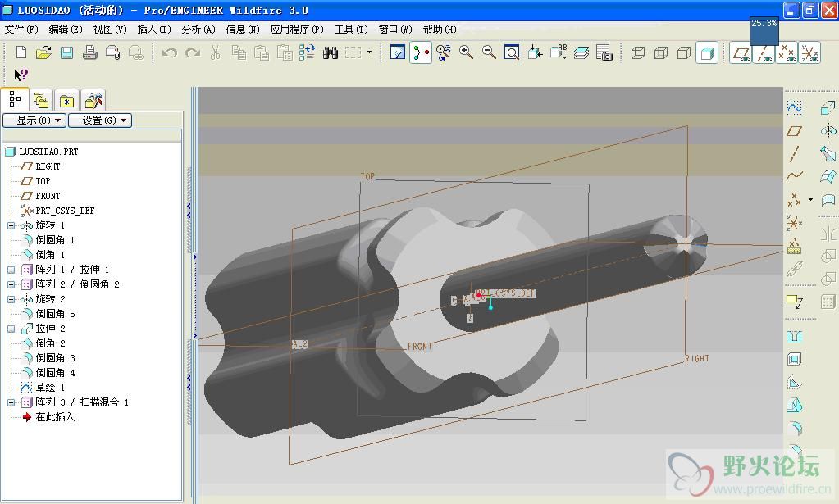This screenshot has height=504, width=839.
Task: Create a datum plane from right toolbar
Action: (794, 131)
